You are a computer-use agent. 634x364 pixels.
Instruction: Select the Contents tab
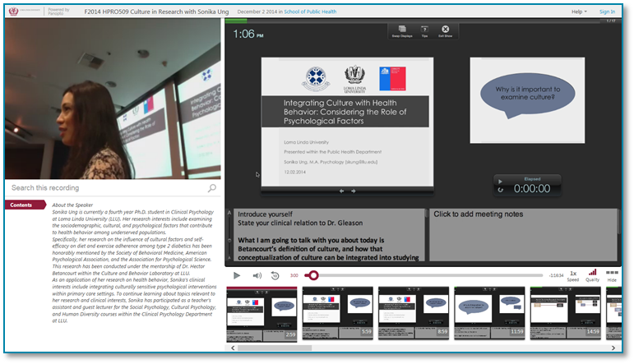click(25, 205)
